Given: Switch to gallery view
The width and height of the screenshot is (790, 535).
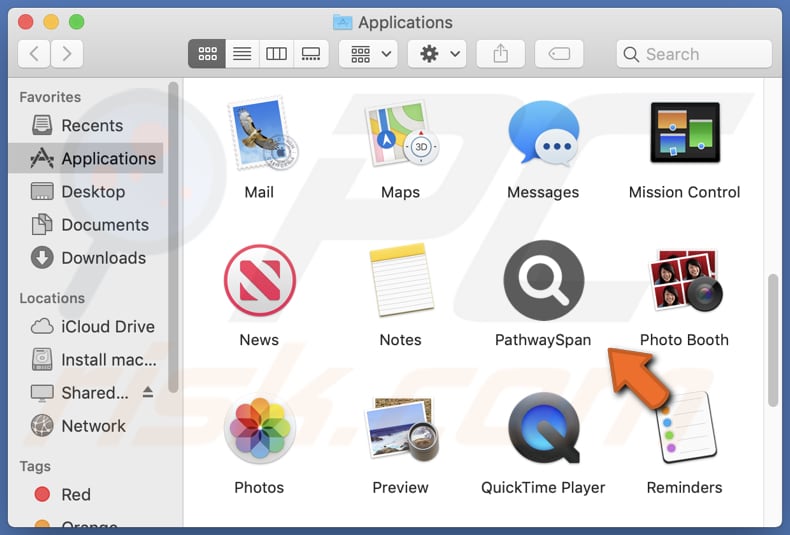Looking at the screenshot, I should (x=311, y=53).
